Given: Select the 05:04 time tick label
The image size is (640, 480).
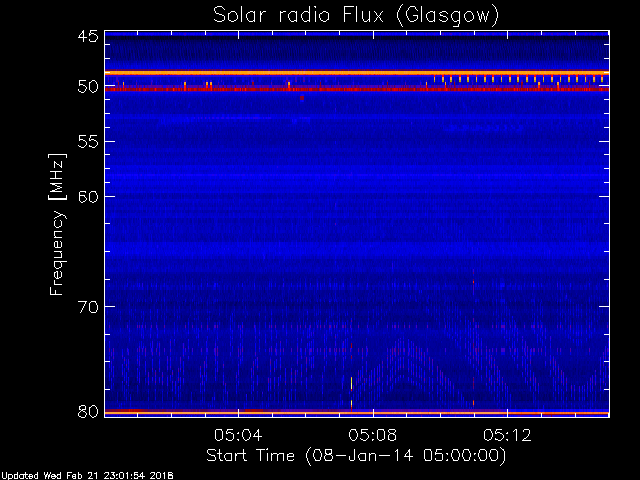Looking at the screenshot, I should click(x=238, y=435).
